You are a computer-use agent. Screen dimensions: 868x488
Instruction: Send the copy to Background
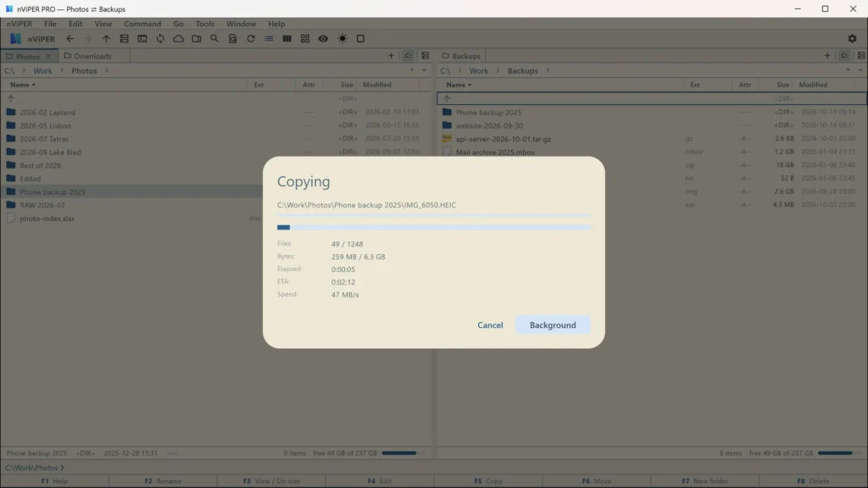point(553,324)
